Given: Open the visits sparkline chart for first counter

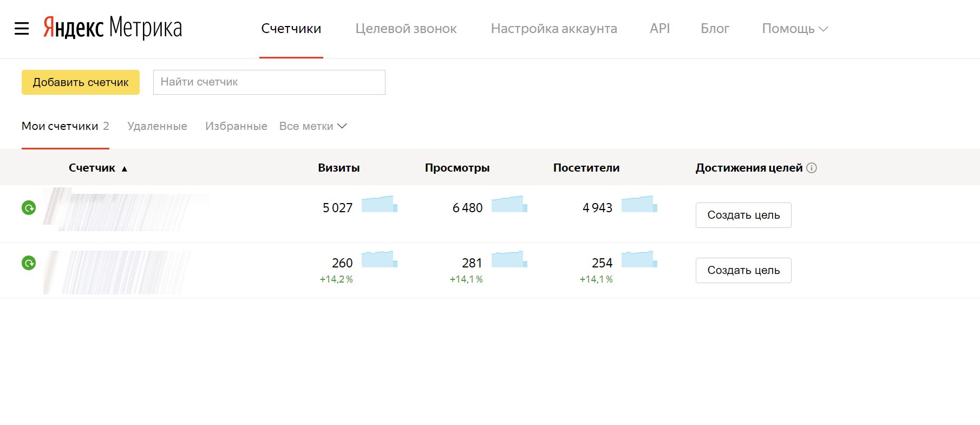Looking at the screenshot, I should click(379, 204).
